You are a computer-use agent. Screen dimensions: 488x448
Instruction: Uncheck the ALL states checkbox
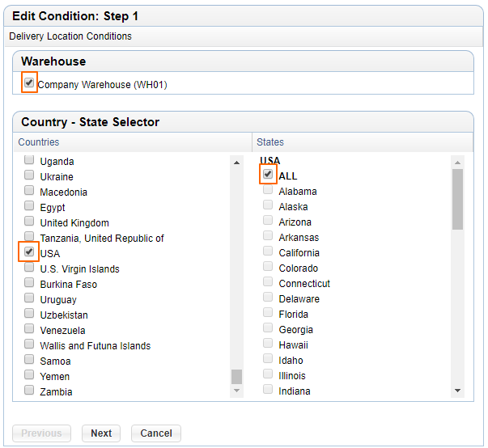[x=268, y=174]
